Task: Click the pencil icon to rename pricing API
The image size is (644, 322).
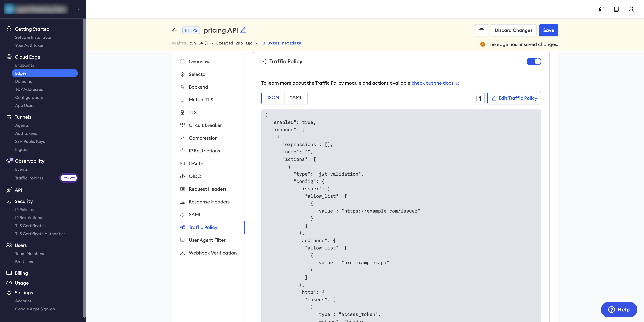Action: [243, 30]
